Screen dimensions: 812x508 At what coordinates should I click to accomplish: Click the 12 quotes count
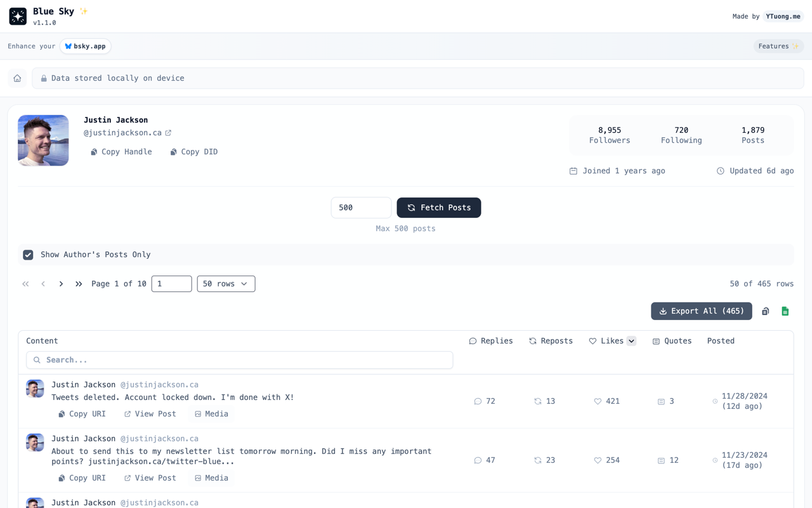tap(668, 460)
